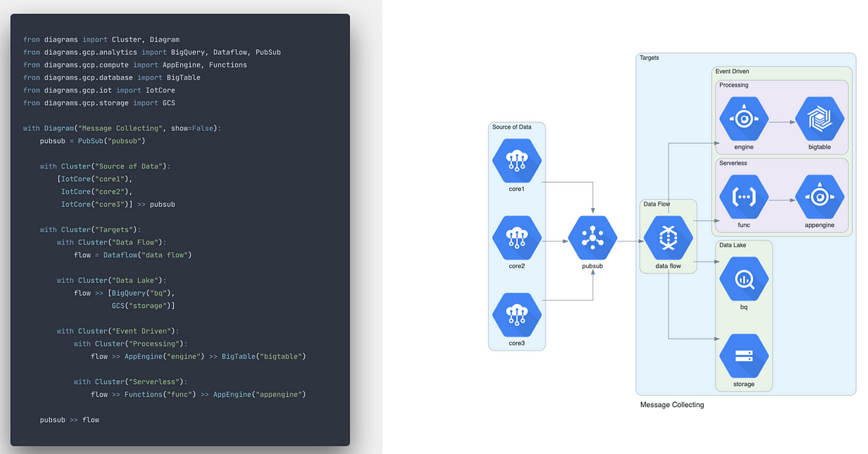The height and width of the screenshot is (454, 868).
Task: Click the bigtable hexagon icon
Action: pos(820,119)
